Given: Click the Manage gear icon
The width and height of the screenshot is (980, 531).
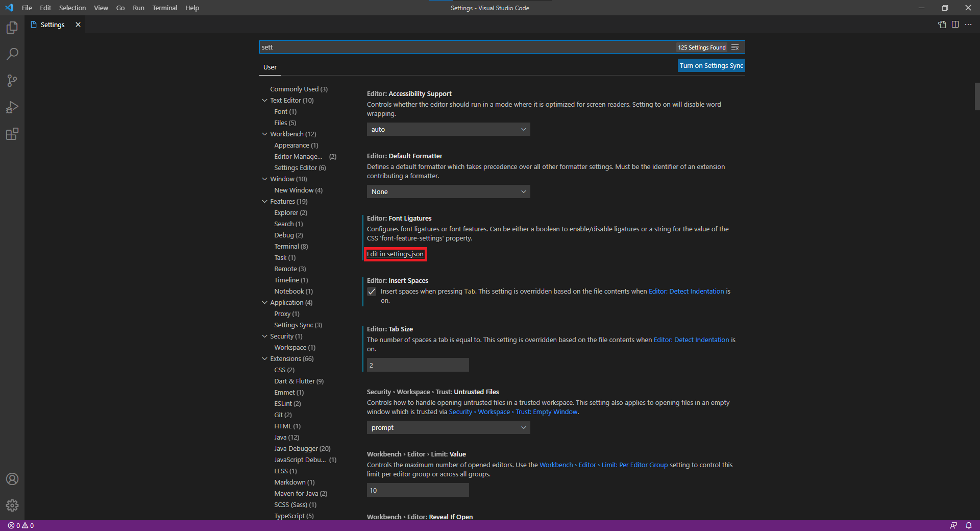Looking at the screenshot, I should click(x=12, y=505).
